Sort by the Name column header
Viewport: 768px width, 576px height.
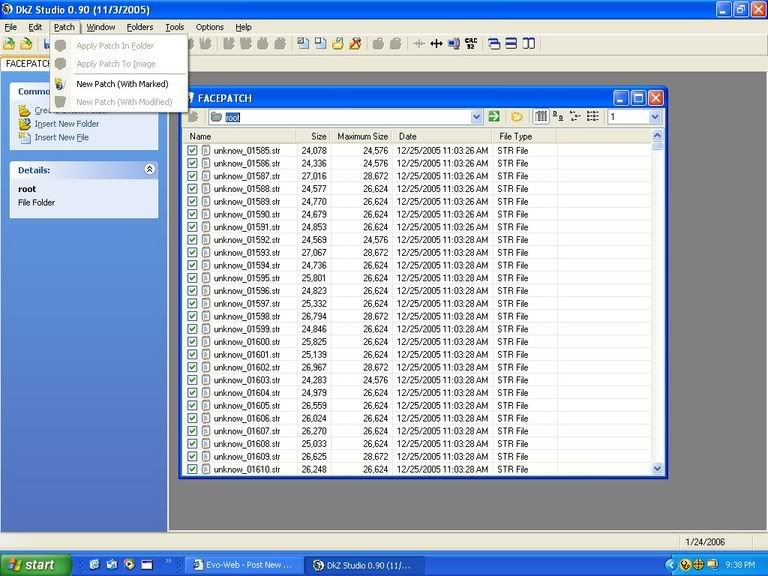(240, 136)
